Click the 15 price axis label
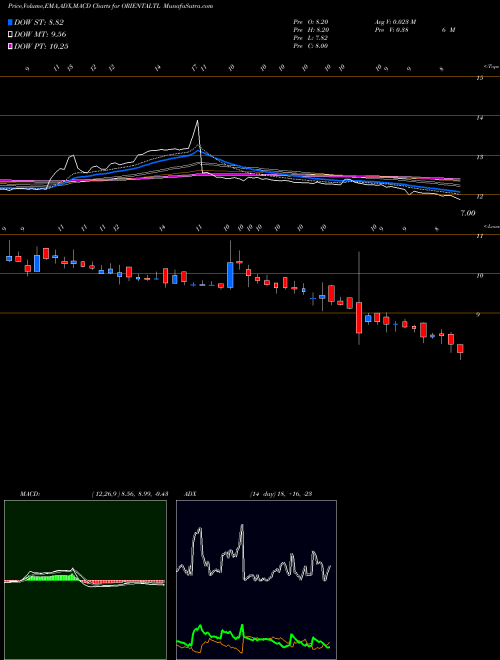Image resolution: width=500 pixels, height=660 pixels. pos(479,78)
